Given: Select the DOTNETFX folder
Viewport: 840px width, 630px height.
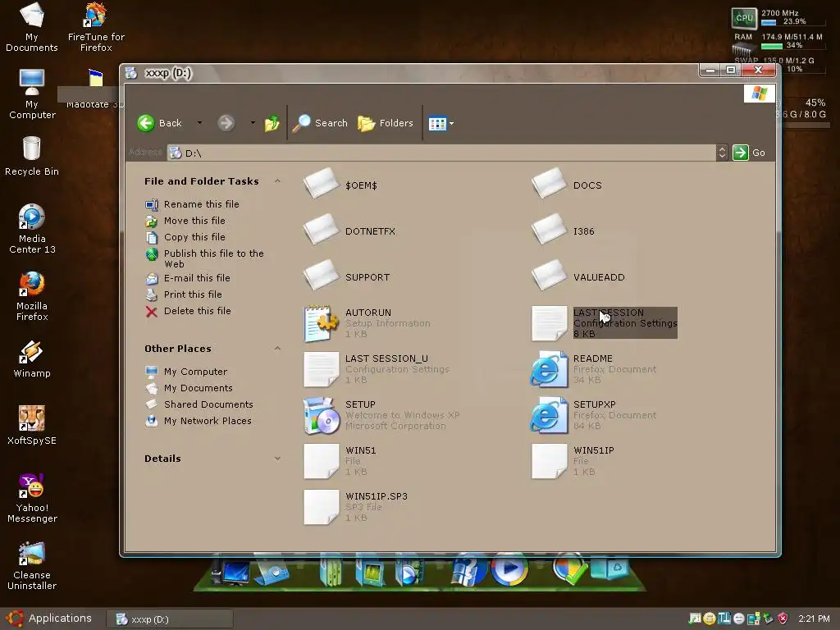Looking at the screenshot, I should click(x=349, y=230).
